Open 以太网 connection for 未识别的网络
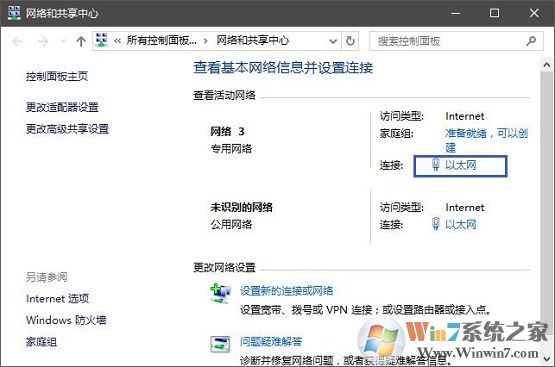 460,224
